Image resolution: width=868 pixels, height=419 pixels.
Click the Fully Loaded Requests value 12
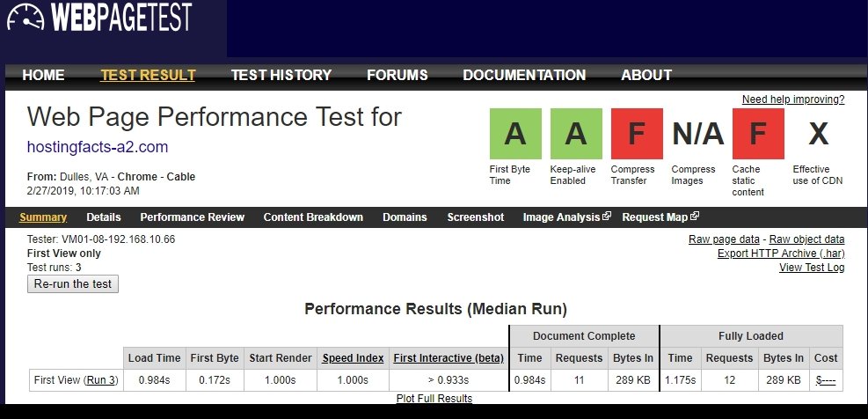[730, 380]
